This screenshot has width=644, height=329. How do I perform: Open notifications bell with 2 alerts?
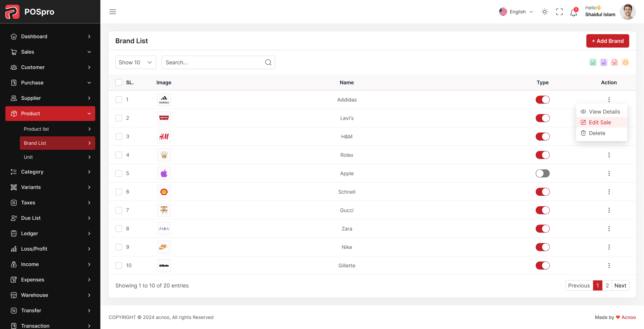tap(573, 12)
